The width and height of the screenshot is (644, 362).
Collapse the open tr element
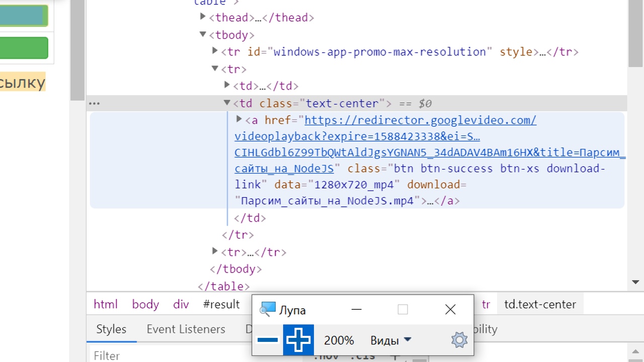[x=215, y=68]
